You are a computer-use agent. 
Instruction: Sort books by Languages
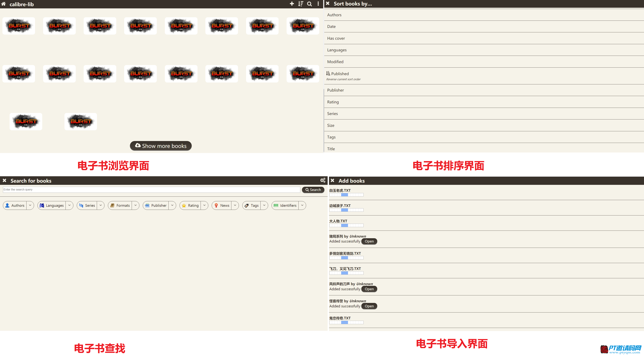pos(484,50)
